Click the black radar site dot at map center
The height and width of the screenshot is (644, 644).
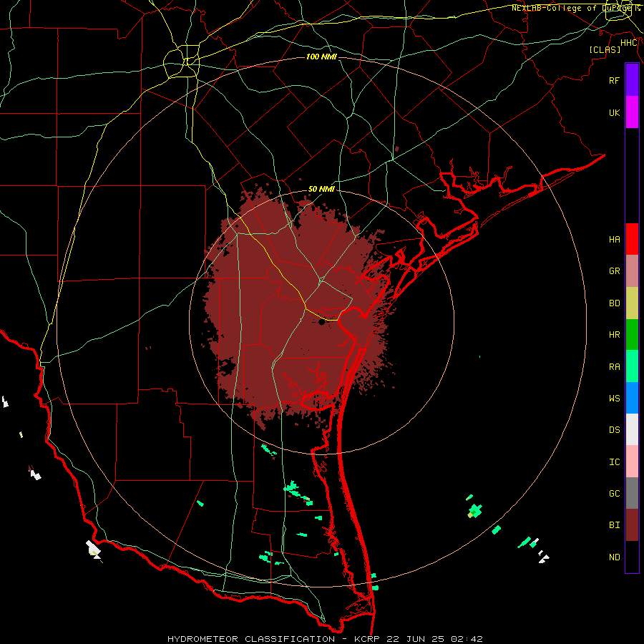321,323
